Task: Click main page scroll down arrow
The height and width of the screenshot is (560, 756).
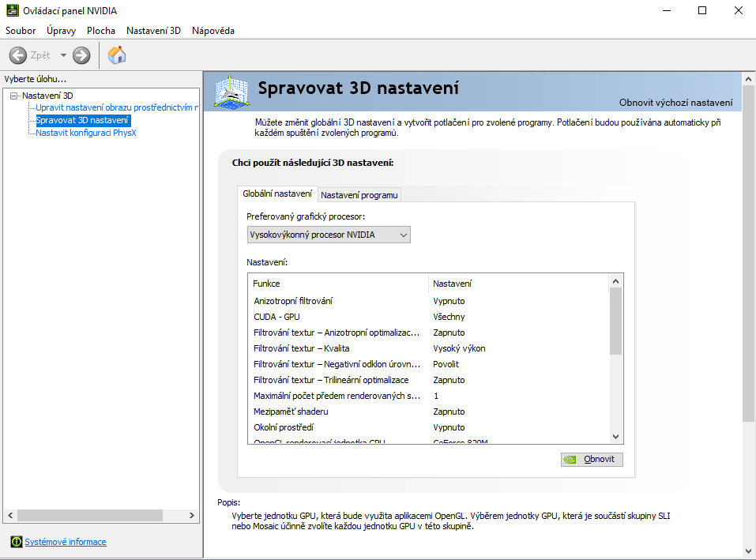Action: click(748, 551)
